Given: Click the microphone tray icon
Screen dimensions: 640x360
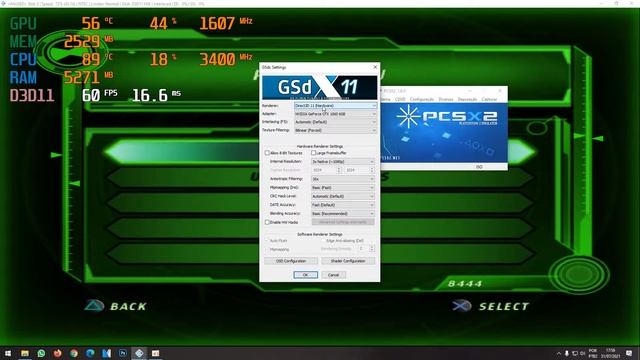Looking at the screenshot, I should (567, 353).
